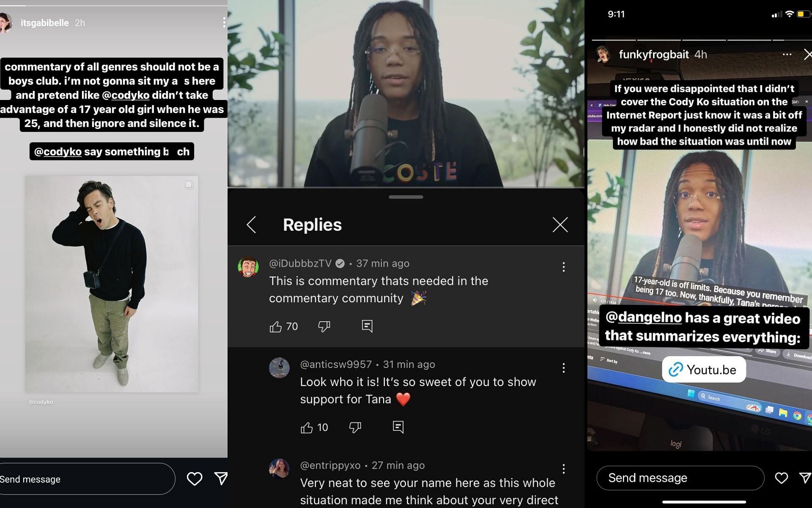This screenshot has width=812, height=508.
Task: Toggle the heart icon on left story
Action: [x=195, y=479]
